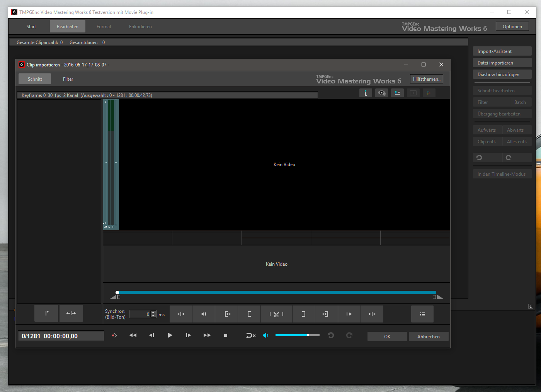Click redo icon beside volume slider

tap(349, 335)
